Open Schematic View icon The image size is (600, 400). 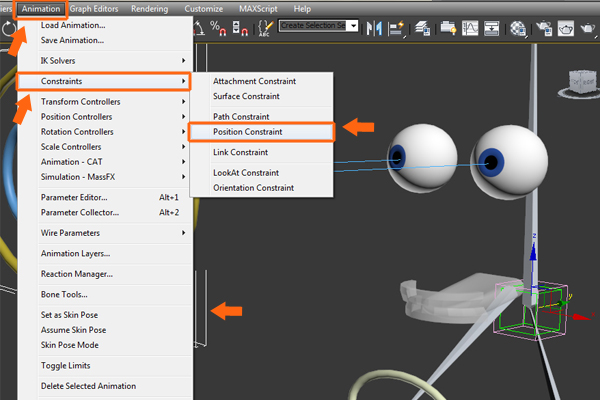[x=492, y=28]
